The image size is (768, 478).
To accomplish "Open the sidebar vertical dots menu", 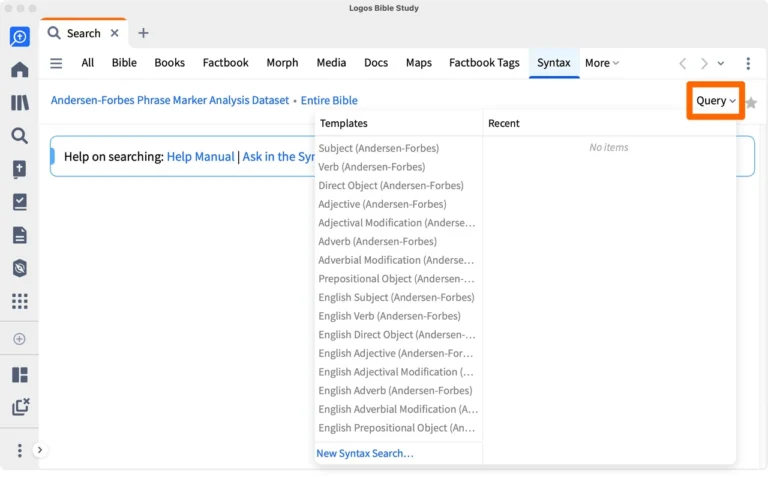I will pyautogui.click(x=20, y=450).
